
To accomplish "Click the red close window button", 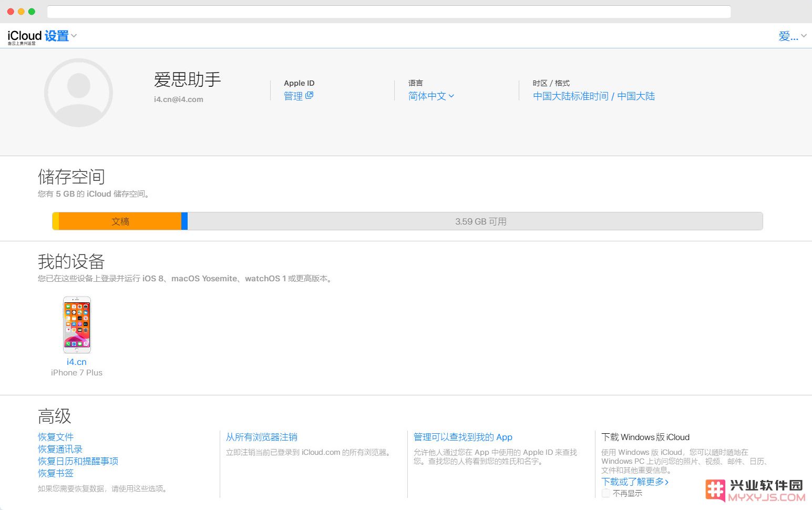I will point(11,12).
